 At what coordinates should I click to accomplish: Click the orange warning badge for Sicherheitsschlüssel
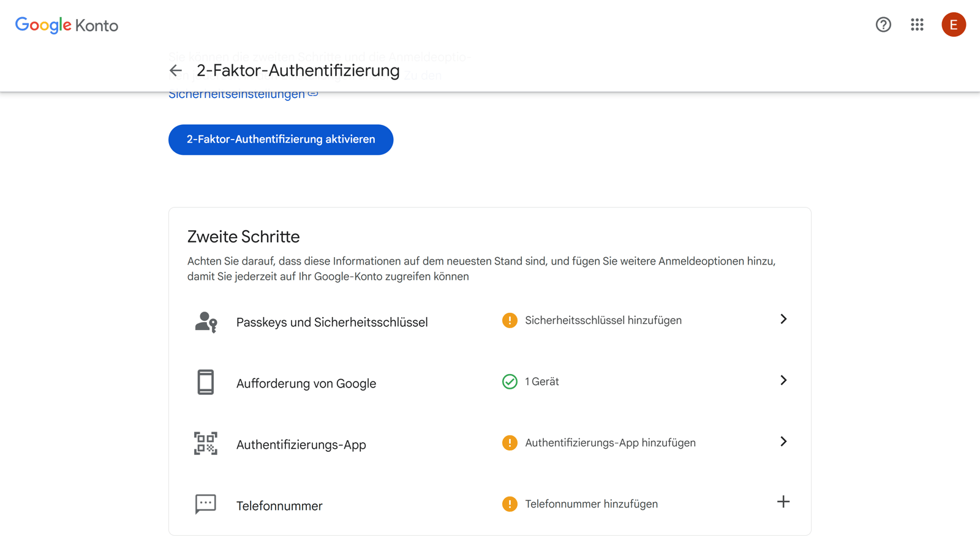coord(509,320)
